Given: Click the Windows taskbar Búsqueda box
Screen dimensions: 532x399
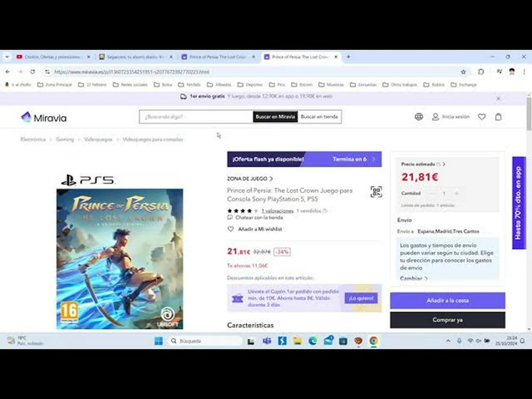Looking at the screenshot, I should coord(205,341).
